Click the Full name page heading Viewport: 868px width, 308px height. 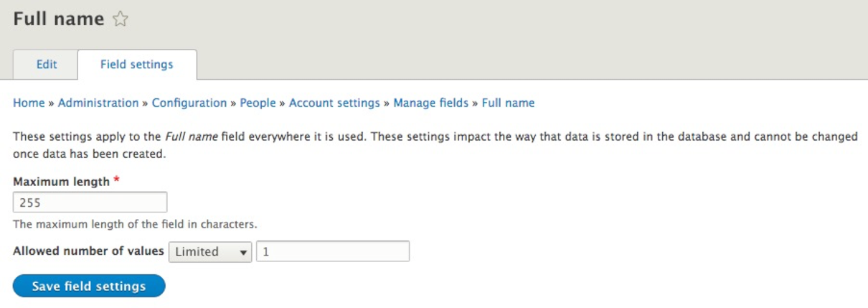[x=59, y=19]
